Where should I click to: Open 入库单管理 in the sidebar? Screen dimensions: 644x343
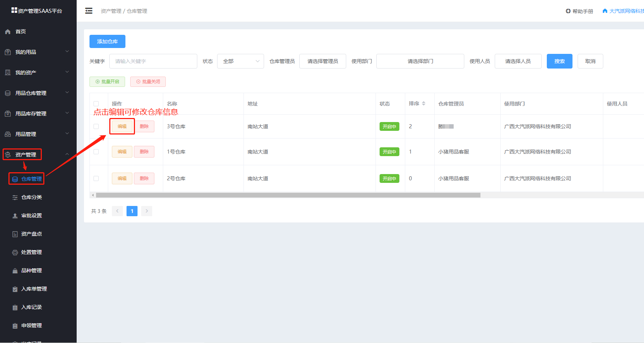34,289
